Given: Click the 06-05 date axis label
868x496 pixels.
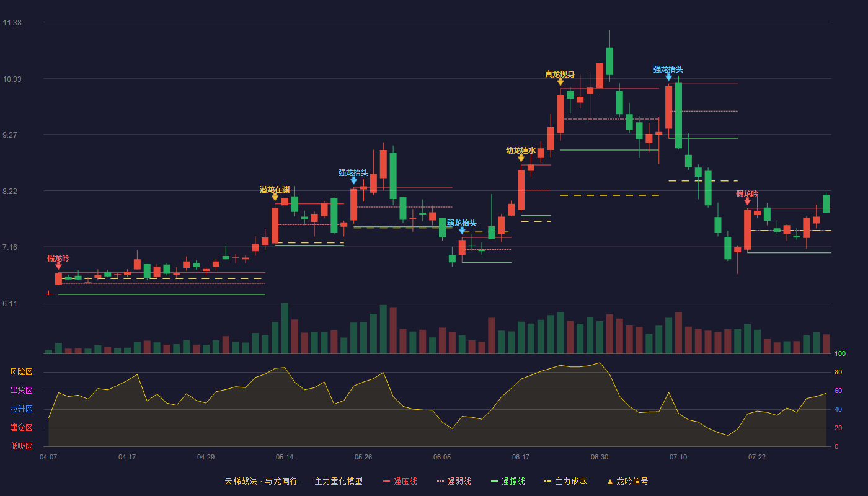Looking at the screenshot, I should pyautogui.click(x=442, y=457).
